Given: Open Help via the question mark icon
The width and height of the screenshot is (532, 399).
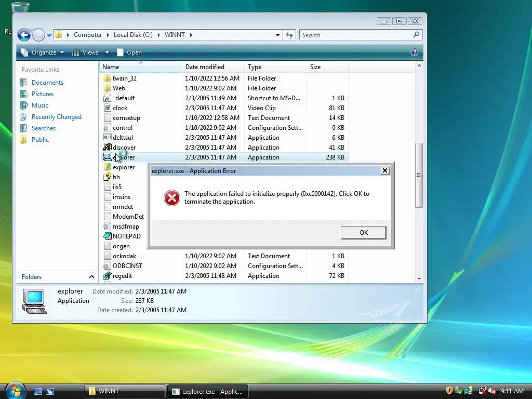Looking at the screenshot, I should (x=414, y=52).
